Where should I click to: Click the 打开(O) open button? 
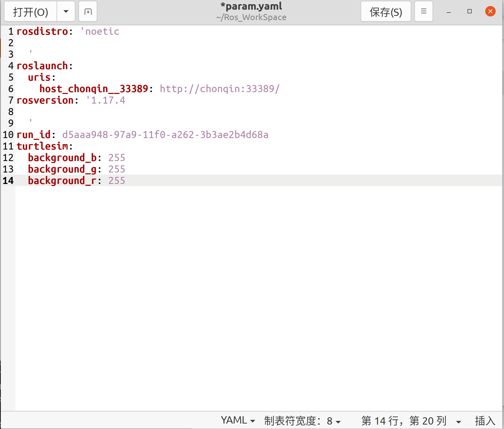tap(30, 11)
